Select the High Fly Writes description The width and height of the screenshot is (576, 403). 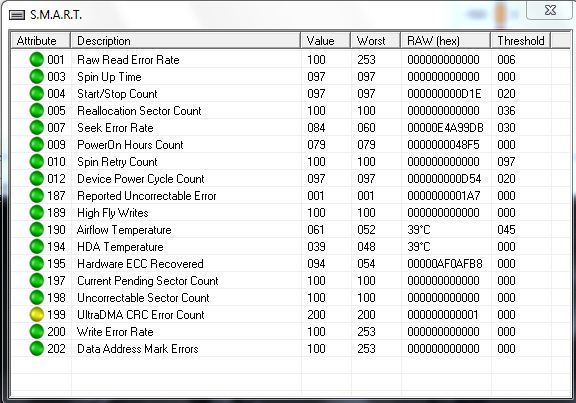click(112, 213)
